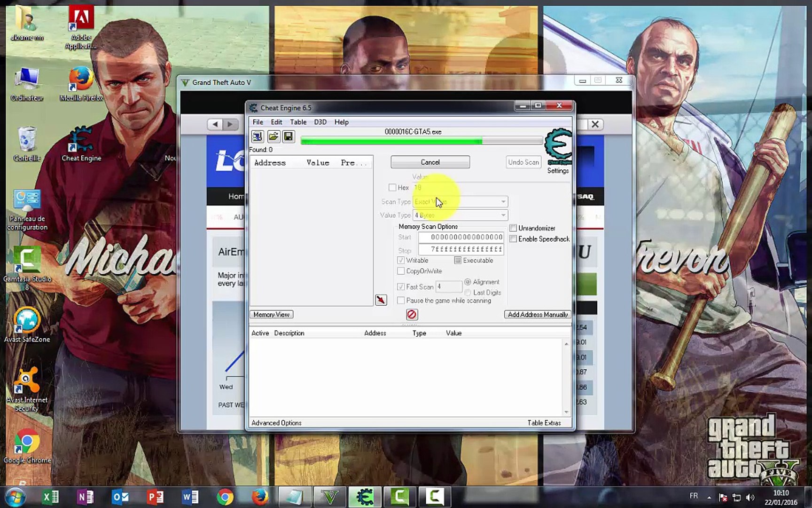Click the red clear list icon
The height and width of the screenshot is (508, 812).
[412, 315]
